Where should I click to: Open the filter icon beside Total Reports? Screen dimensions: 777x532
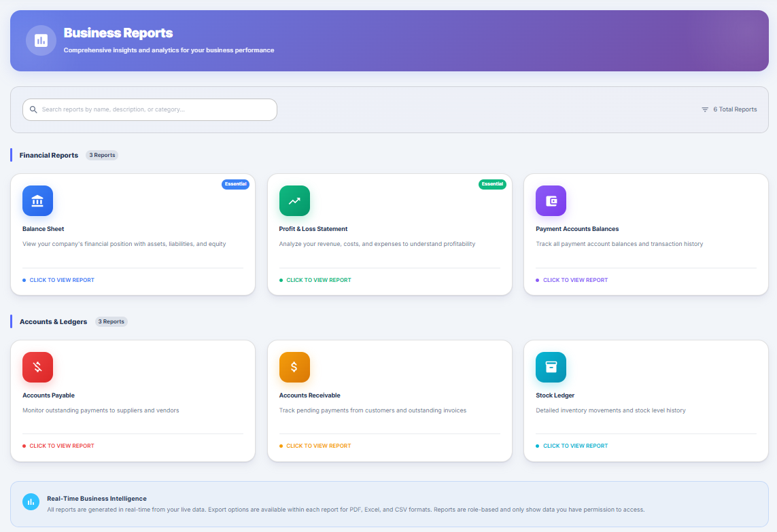click(x=704, y=109)
